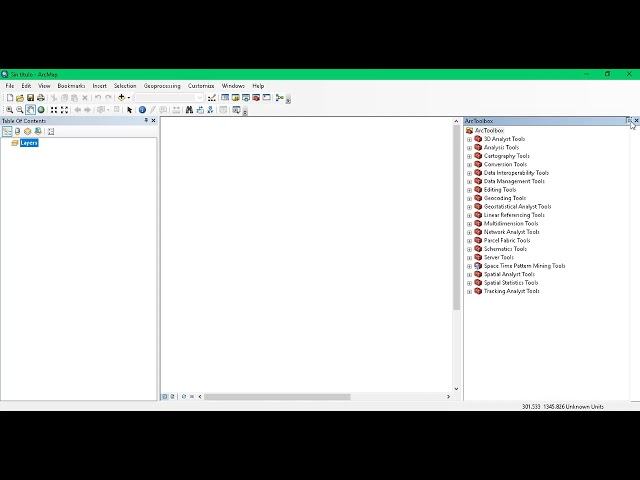This screenshot has height=480, width=640.
Task: Open Add Data dropdown arrow
Action: [129, 98]
